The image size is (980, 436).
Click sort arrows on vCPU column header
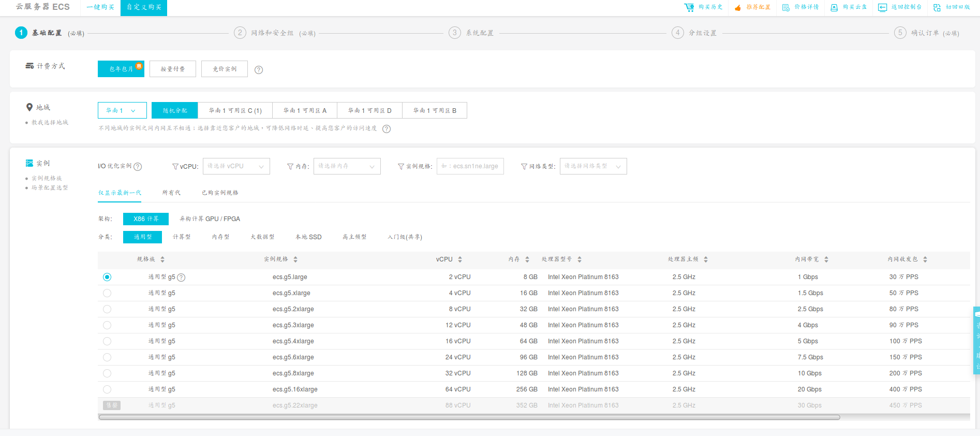coord(460,259)
